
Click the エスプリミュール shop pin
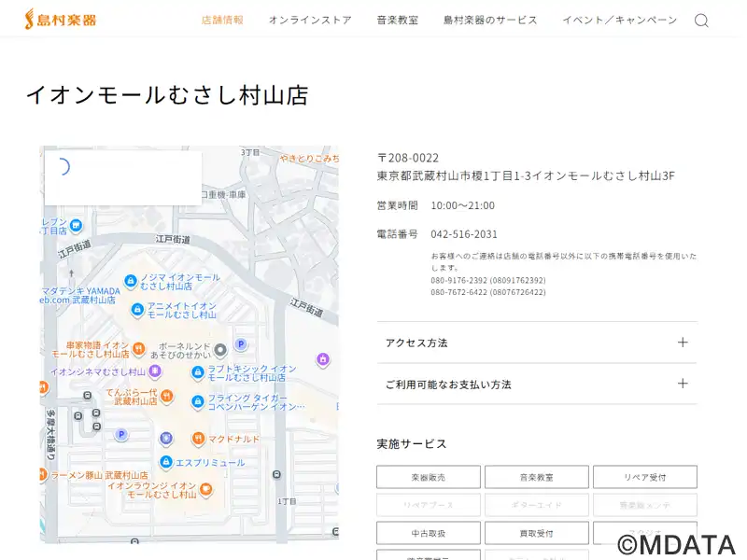click(166, 462)
